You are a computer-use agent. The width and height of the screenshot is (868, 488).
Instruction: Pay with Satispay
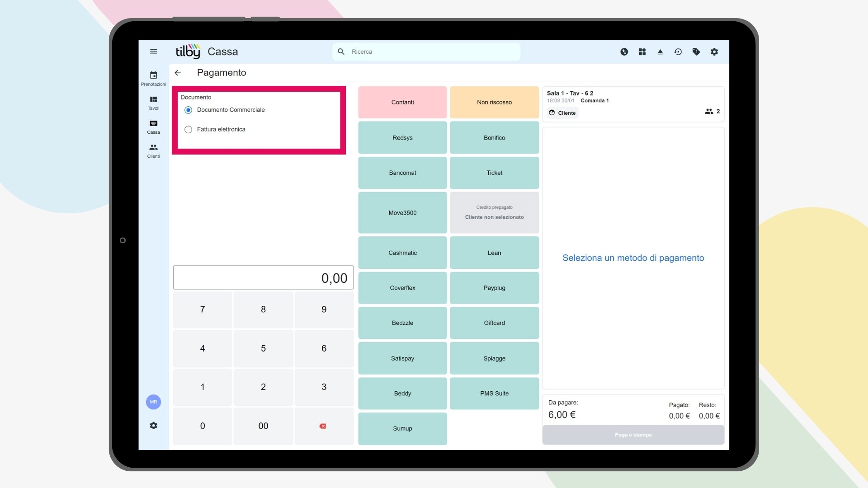pos(402,358)
